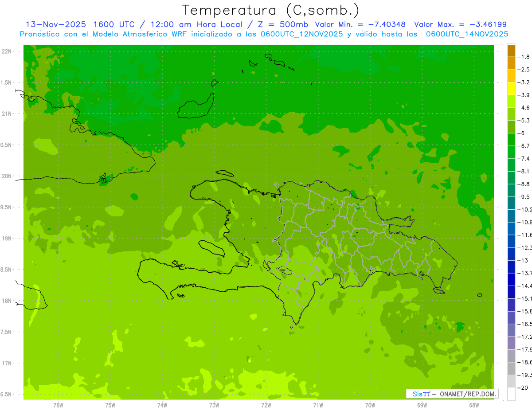This screenshot has width=532, height=411.
Task: Click the '-6.7' color bar label
Action: tap(524, 146)
